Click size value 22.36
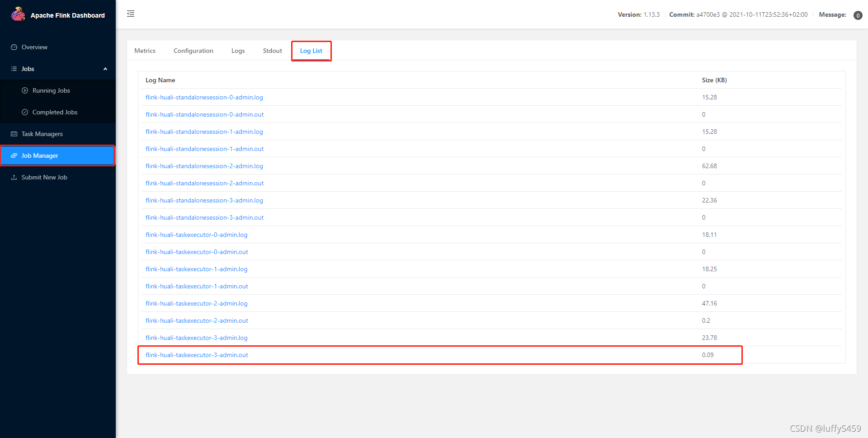868x438 pixels. [x=709, y=200]
